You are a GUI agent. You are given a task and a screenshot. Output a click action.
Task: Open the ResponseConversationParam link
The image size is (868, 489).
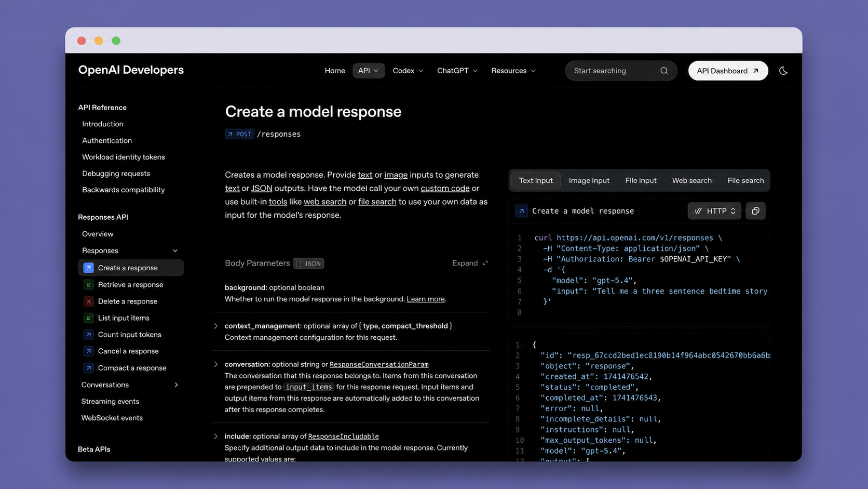379,364
